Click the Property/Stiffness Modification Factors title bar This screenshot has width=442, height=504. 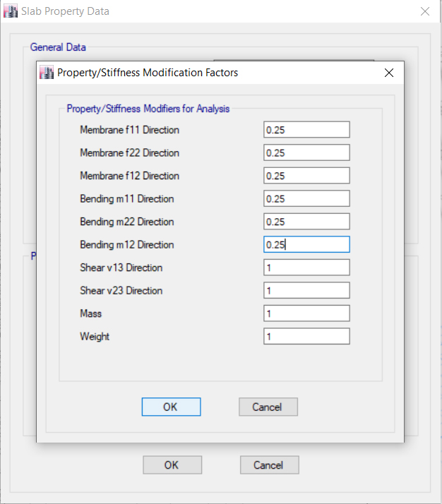click(x=212, y=73)
